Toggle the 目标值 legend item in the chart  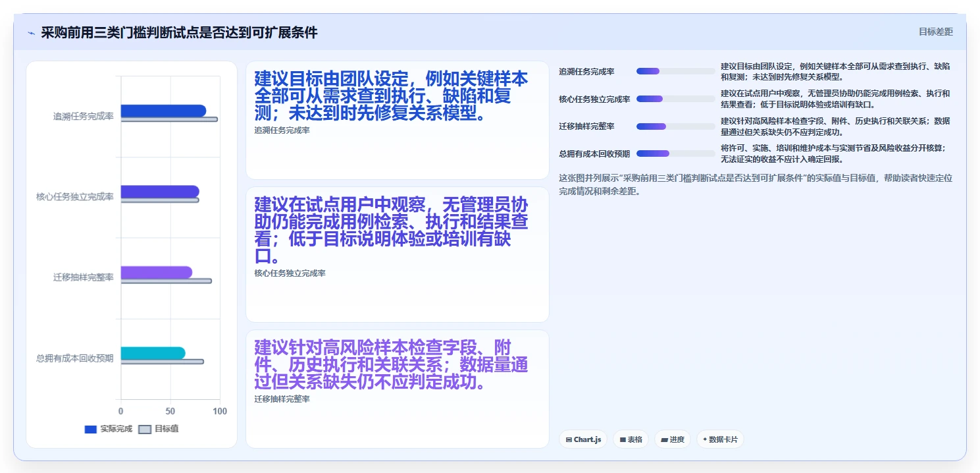(x=159, y=429)
